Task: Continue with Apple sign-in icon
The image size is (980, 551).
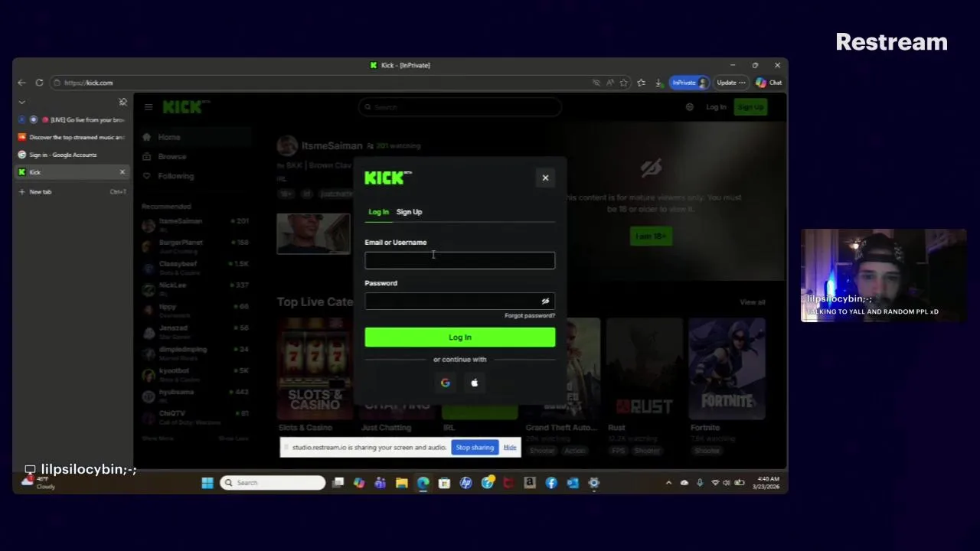Action: click(474, 383)
